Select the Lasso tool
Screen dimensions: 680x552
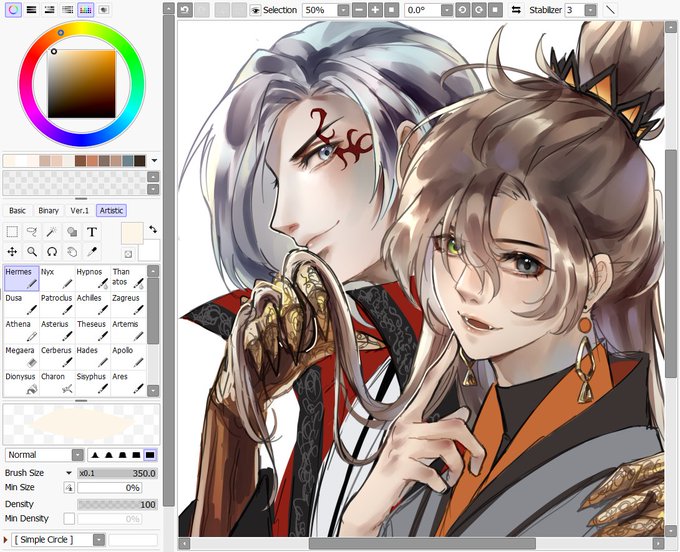coord(32,232)
